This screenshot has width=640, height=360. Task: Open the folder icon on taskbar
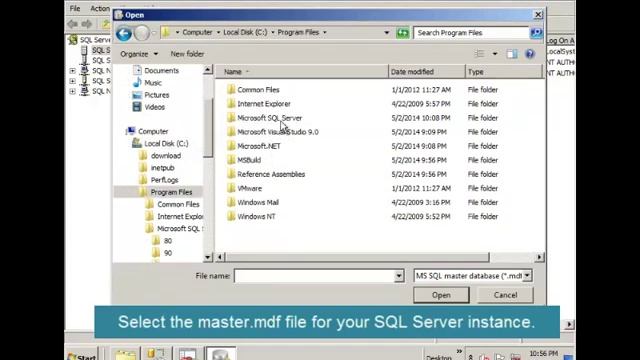pos(125,354)
